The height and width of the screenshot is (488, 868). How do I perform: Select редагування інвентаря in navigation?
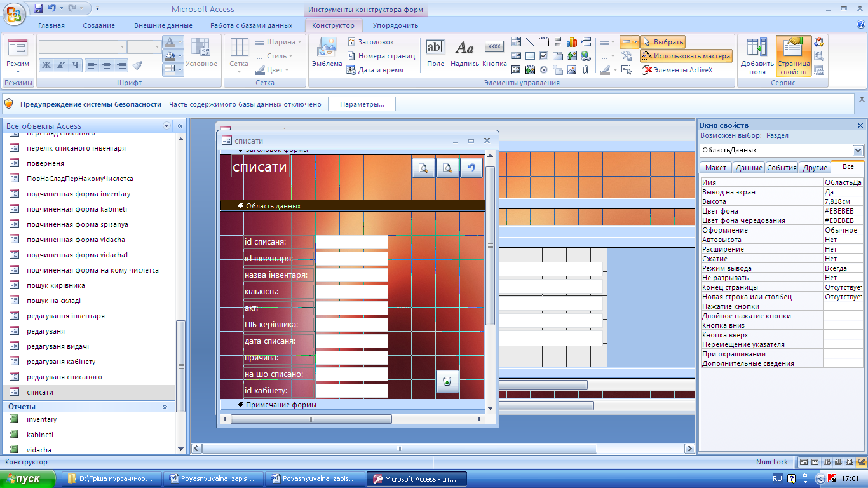(65, 316)
